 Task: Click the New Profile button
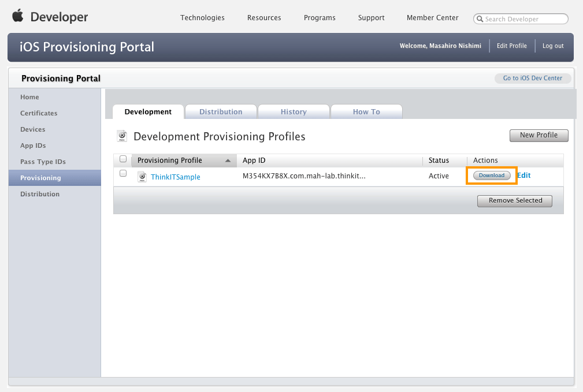pyautogui.click(x=539, y=135)
